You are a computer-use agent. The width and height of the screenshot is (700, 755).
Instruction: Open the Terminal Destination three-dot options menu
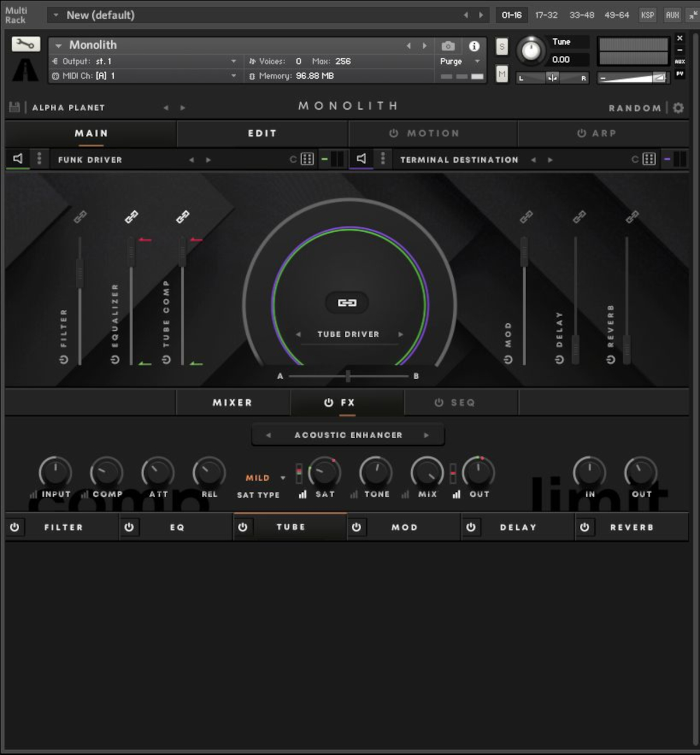383,159
